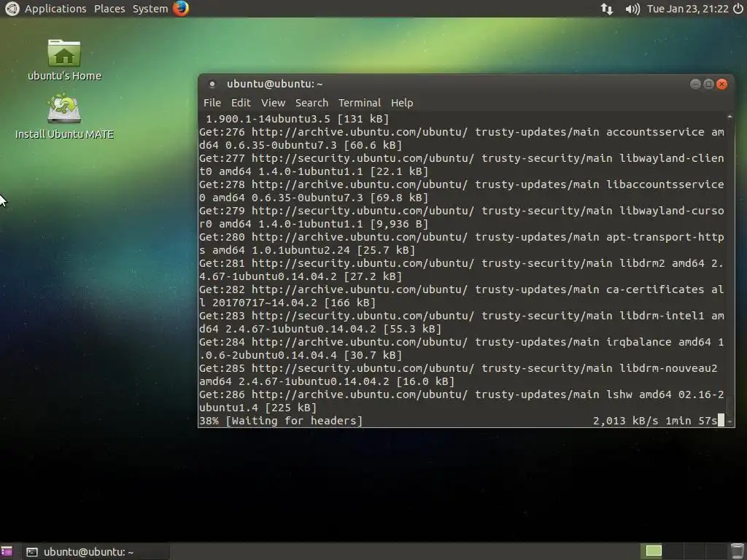Open the terminal Help menu
This screenshot has width=747, height=560.
point(402,103)
